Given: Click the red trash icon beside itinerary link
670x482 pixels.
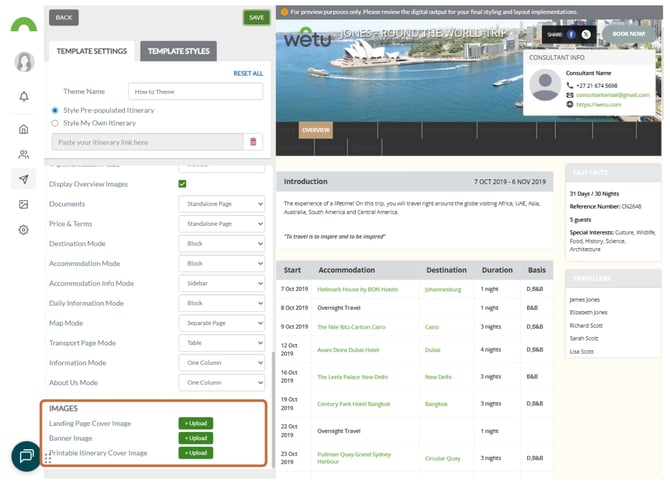Looking at the screenshot, I should point(253,142).
